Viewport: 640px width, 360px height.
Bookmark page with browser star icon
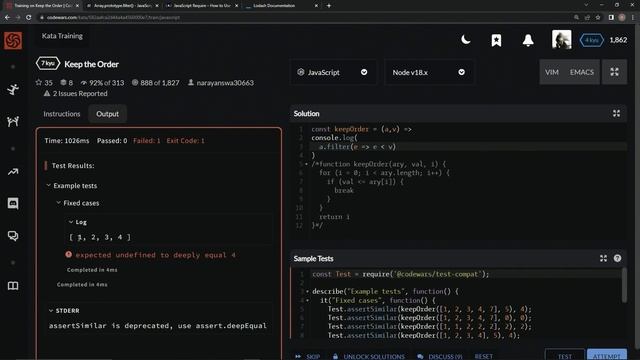pyautogui.click(x=598, y=18)
